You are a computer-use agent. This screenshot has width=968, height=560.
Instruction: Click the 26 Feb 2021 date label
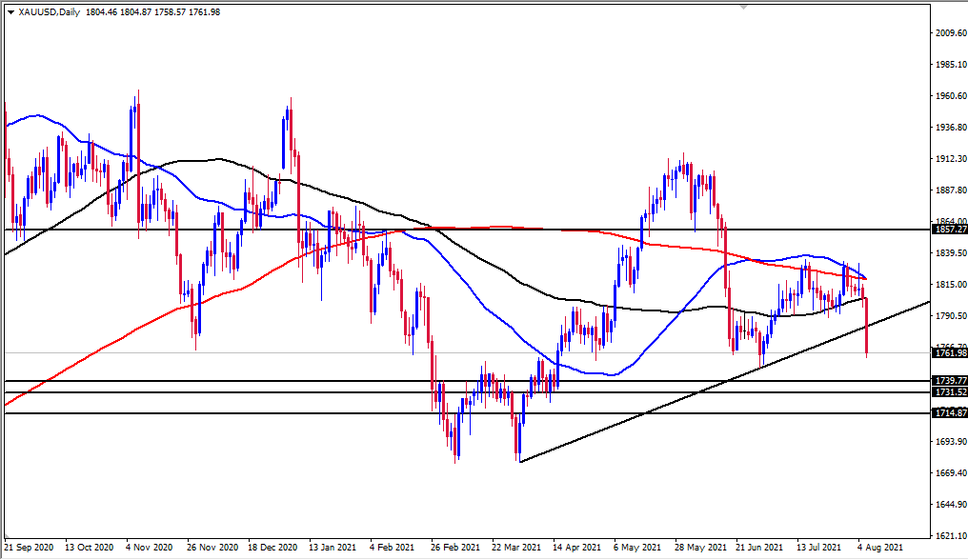455,547
